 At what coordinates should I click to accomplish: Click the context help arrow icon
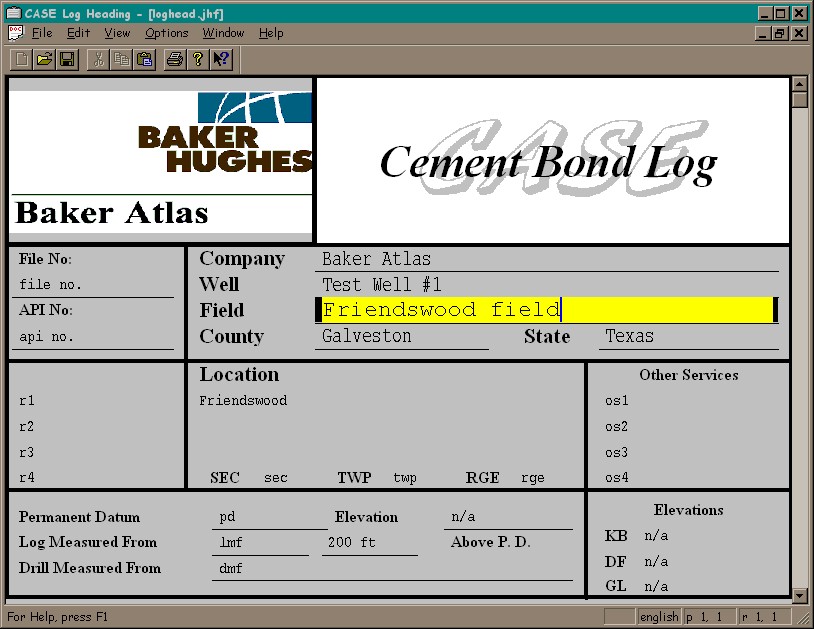pos(221,59)
